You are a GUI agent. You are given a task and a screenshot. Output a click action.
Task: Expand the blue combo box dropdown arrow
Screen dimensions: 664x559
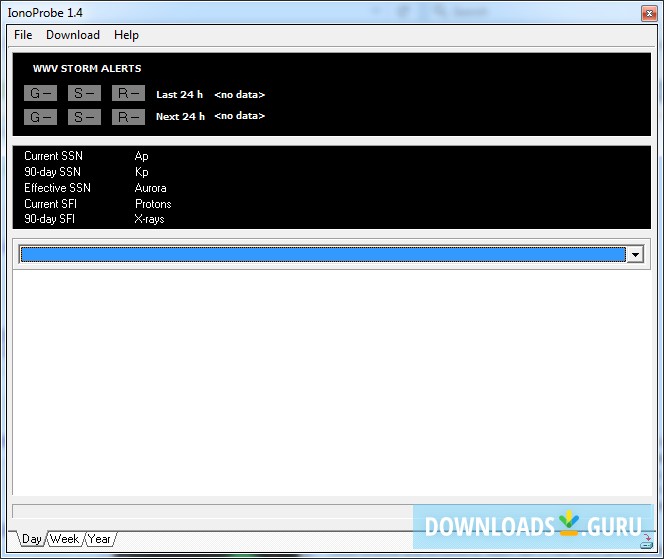pyautogui.click(x=635, y=255)
